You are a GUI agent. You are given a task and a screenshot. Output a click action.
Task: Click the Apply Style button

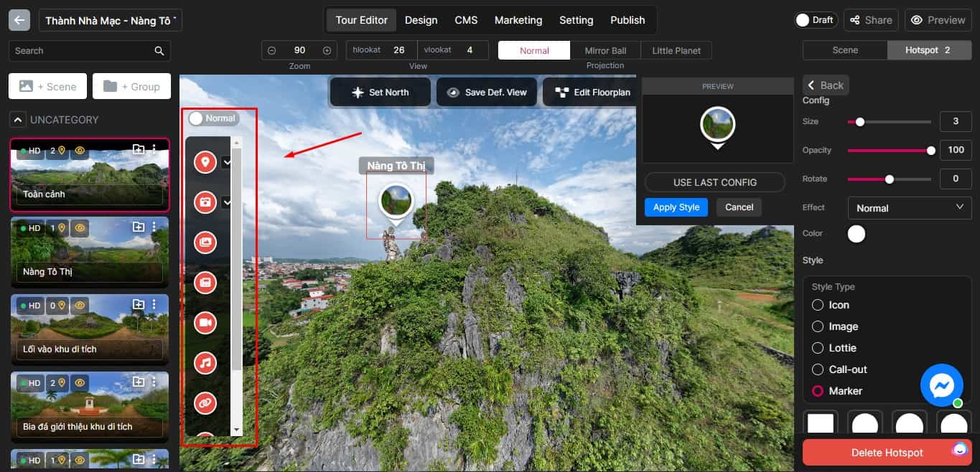coord(676,207)
